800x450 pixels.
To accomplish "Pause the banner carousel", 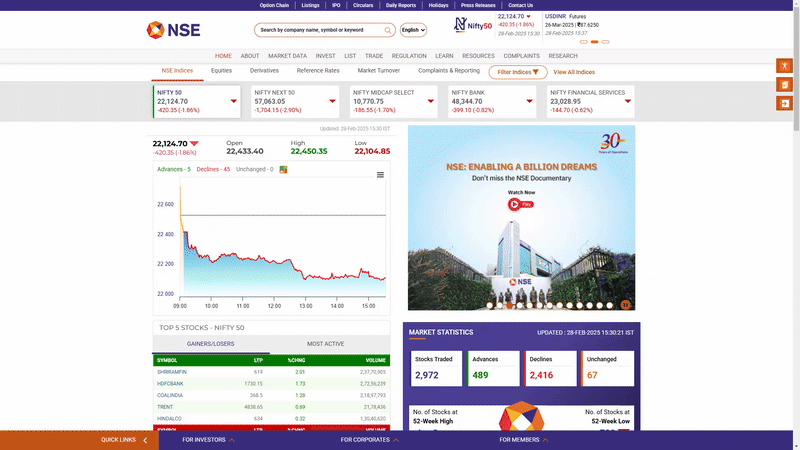I will 625,305.
